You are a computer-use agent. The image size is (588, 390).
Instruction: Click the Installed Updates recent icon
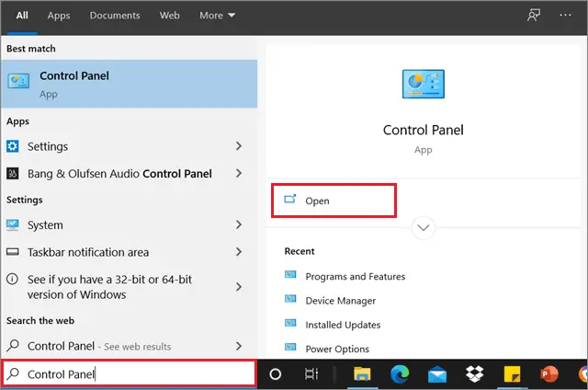[290, 323]
